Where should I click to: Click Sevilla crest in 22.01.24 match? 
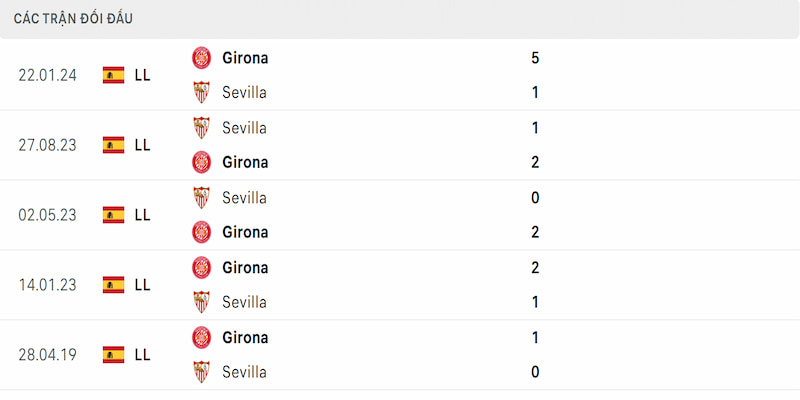coord(202,92)
